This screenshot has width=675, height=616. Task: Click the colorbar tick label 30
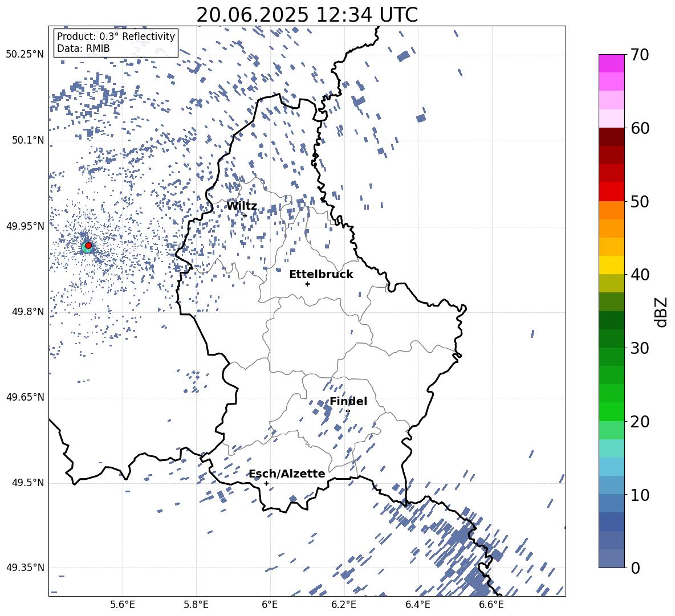click(640, 348)
